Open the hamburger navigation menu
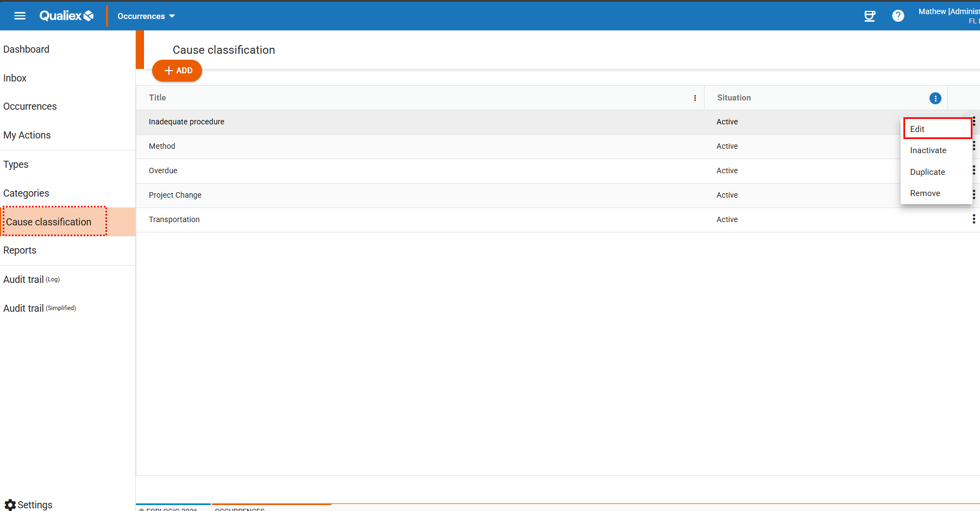 tap(20, 16)
